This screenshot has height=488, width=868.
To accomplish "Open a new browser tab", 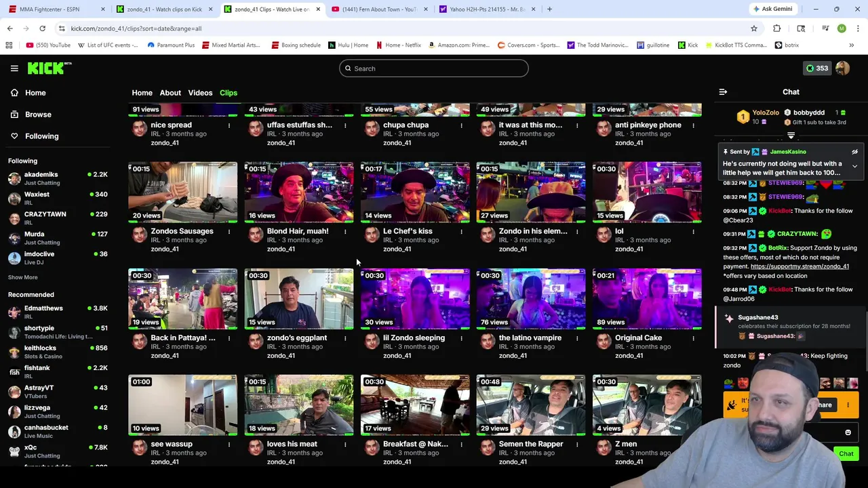I will [549, 9].
